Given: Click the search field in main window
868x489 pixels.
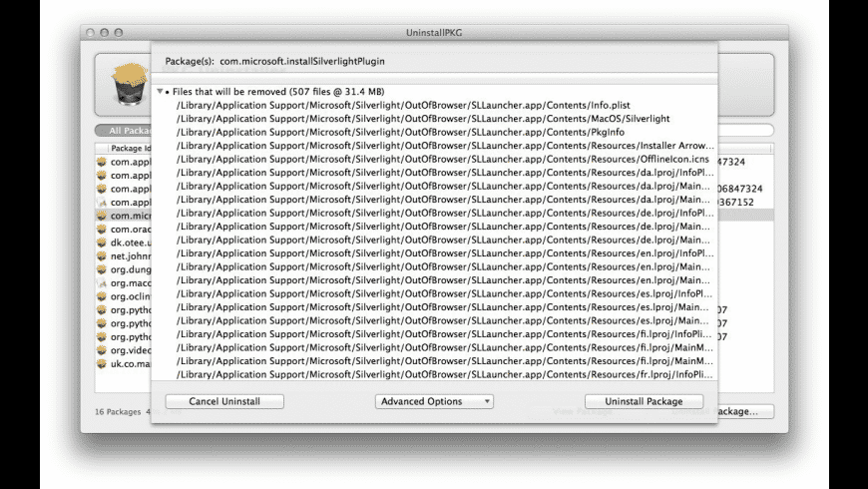Looking at the screenshot, I should pyautogui.click(x=745, y=131).
